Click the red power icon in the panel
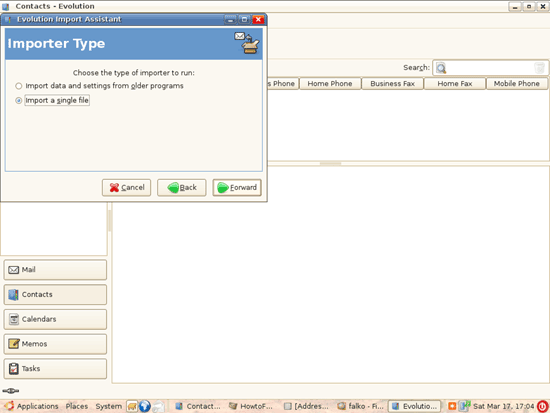 [542, 406]
